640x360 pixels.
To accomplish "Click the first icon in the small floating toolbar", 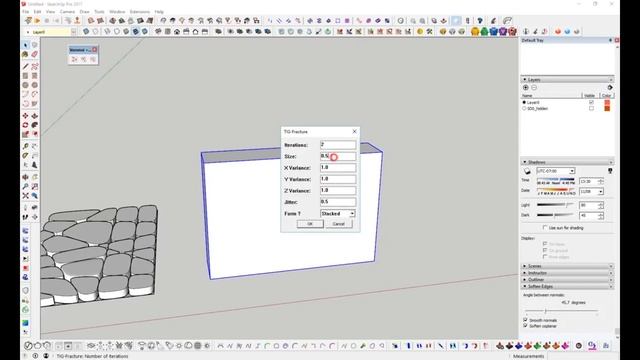I will pyautogui.click(x=74, y=59).
